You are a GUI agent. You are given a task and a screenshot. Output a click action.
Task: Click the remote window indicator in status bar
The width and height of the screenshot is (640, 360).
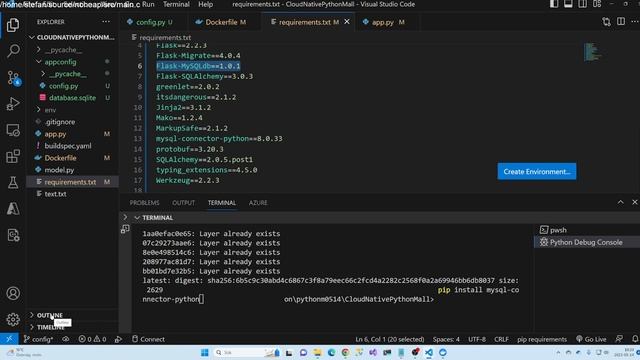9,339
